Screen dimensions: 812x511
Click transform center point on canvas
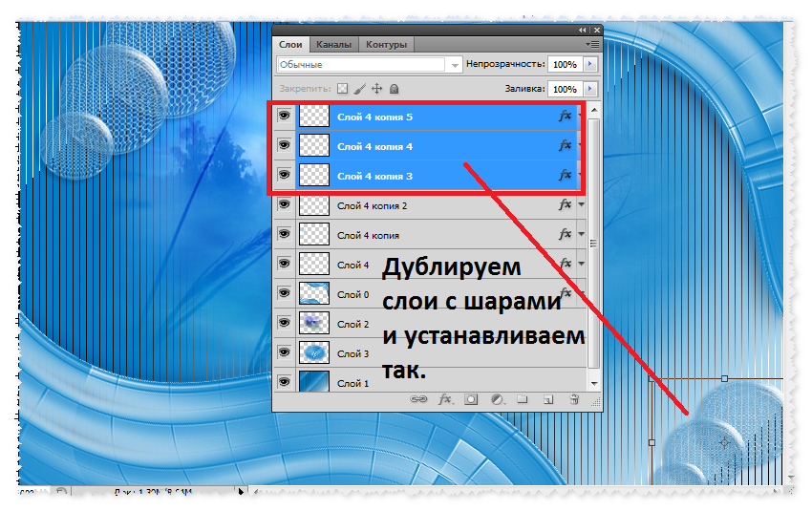coord(724,442)
